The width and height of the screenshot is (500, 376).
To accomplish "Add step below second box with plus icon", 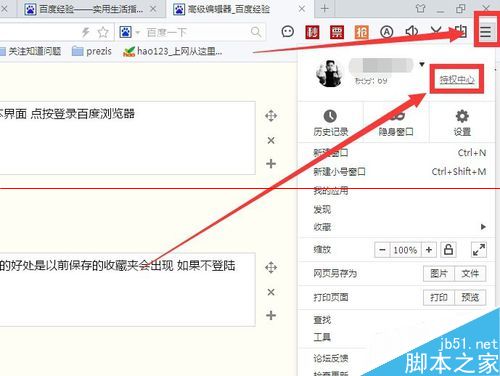I will pos(271,315).
